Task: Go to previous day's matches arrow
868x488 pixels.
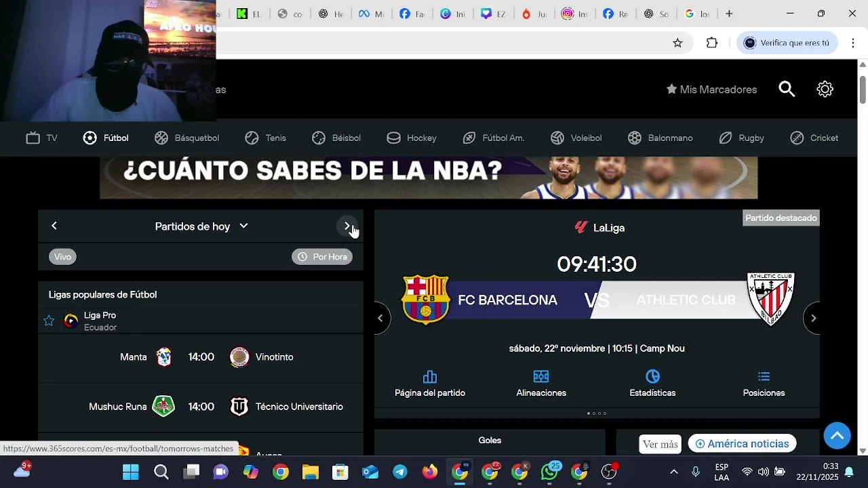Action: [54, 226]
